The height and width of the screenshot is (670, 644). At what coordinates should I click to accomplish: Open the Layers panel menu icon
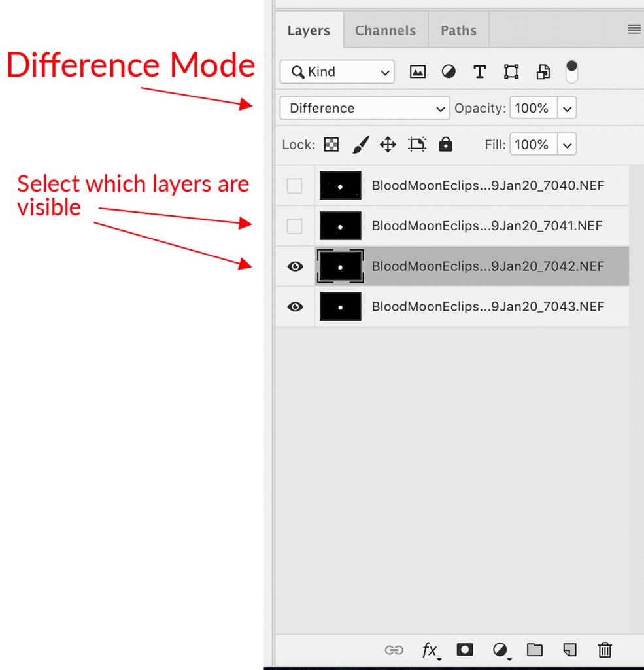click(x=634, y=29)
